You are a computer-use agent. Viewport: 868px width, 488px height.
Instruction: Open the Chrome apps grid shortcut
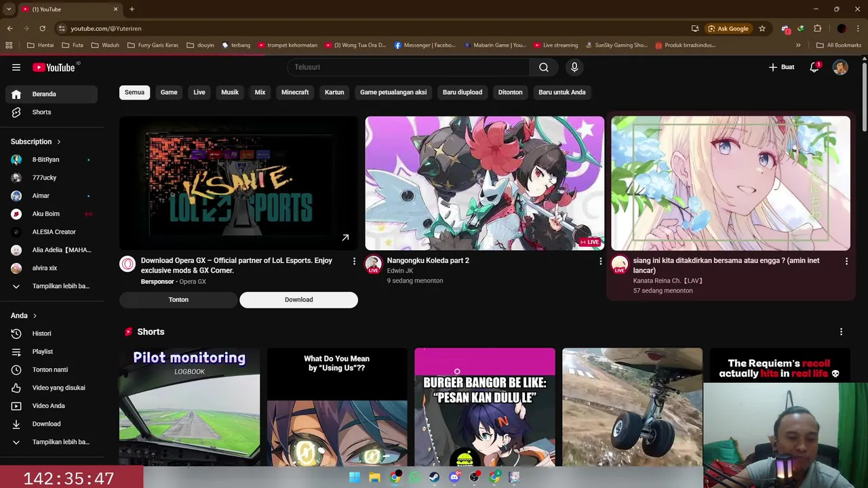[9, 45]
